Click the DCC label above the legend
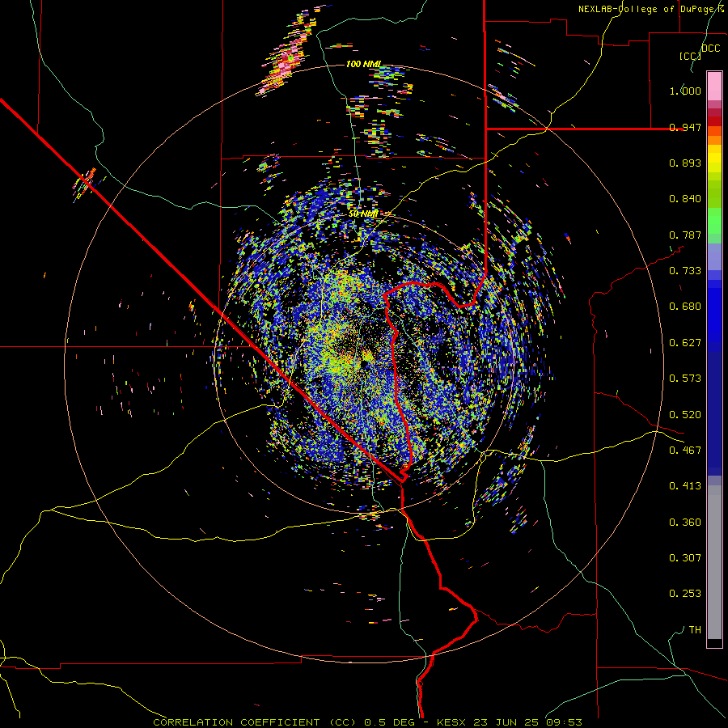 pos(710,49)
